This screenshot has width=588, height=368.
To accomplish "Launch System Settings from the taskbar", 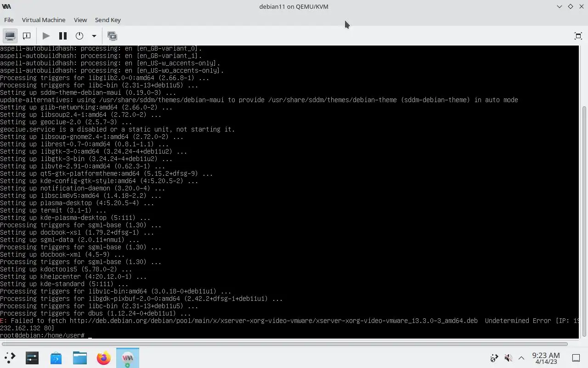I will tap(32, 357).
